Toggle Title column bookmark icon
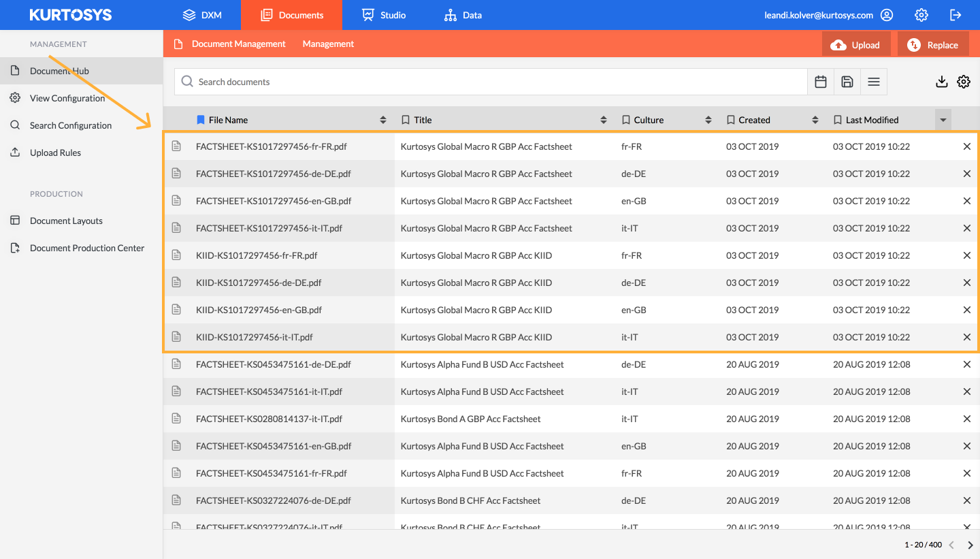This screenshot has height=559, width=980. (x=406, y=120)
